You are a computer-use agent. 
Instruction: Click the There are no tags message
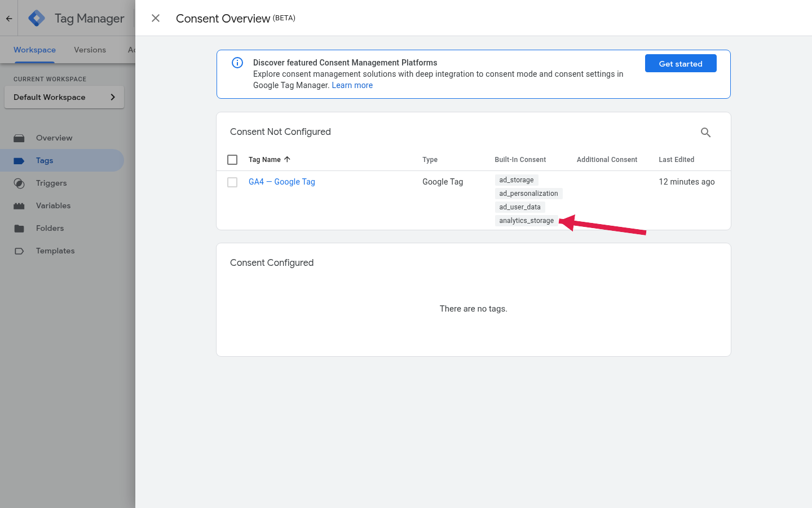click(x=474, y=309)
